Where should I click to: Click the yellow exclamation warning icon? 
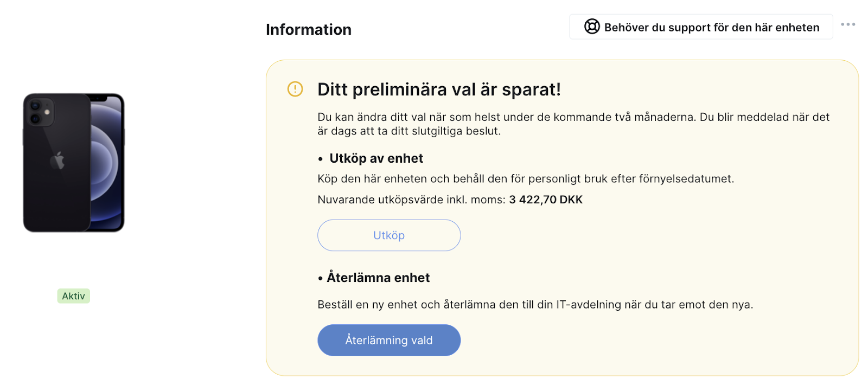pyautogui.click(x=295, y=89)
